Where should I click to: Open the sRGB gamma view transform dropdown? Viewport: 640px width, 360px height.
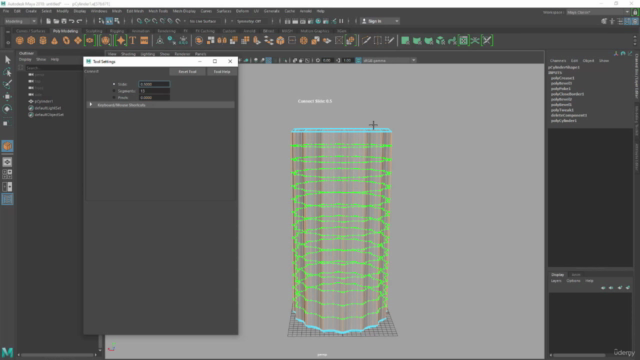389,60
